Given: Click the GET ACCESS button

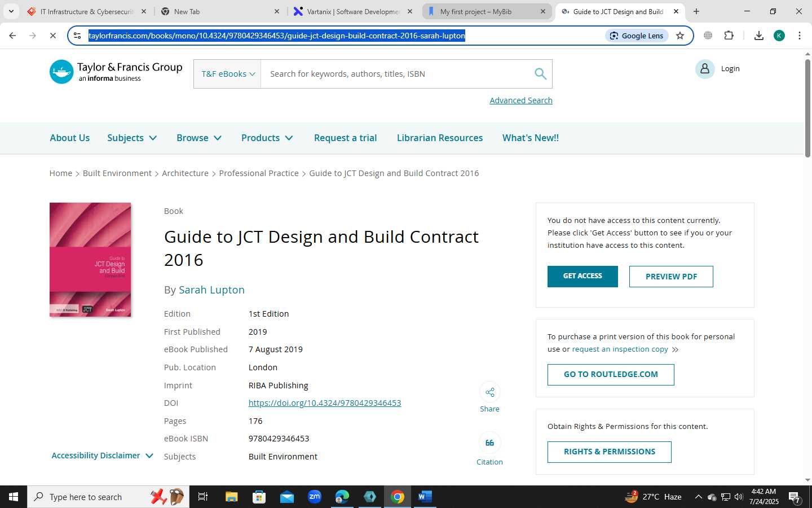Looking at the screenshot, I should (582, 277).
